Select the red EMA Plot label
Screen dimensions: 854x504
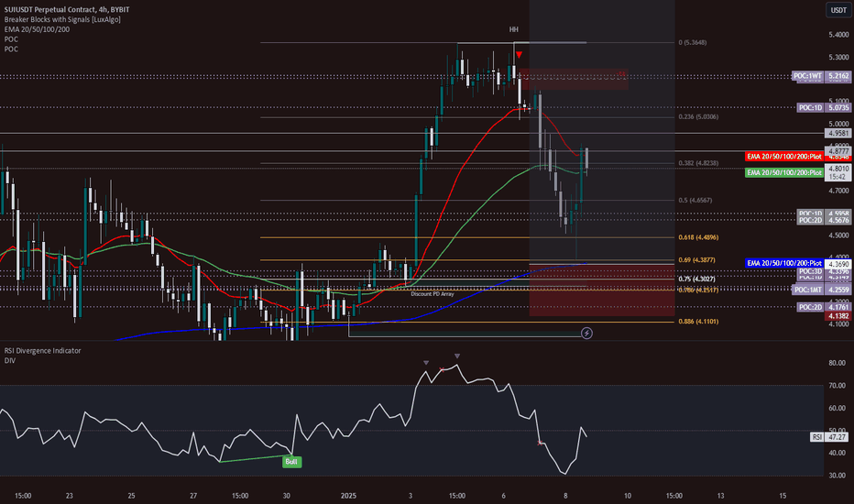point(783,157)
